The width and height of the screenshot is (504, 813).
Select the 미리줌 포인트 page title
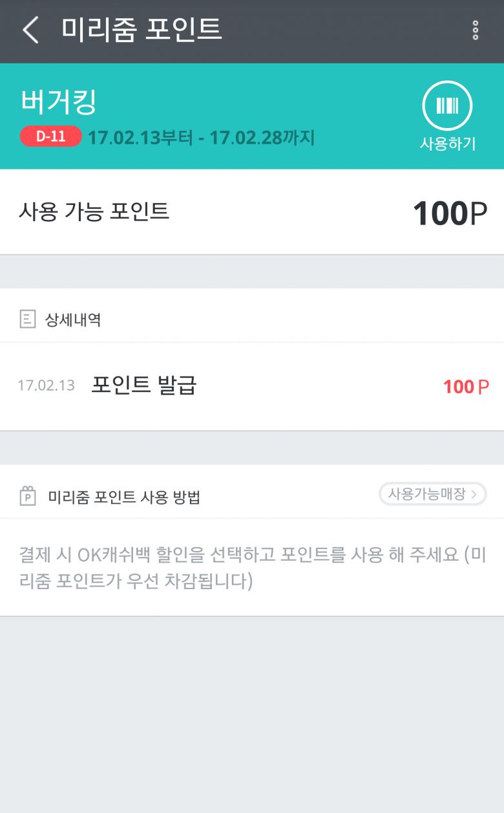142,29
